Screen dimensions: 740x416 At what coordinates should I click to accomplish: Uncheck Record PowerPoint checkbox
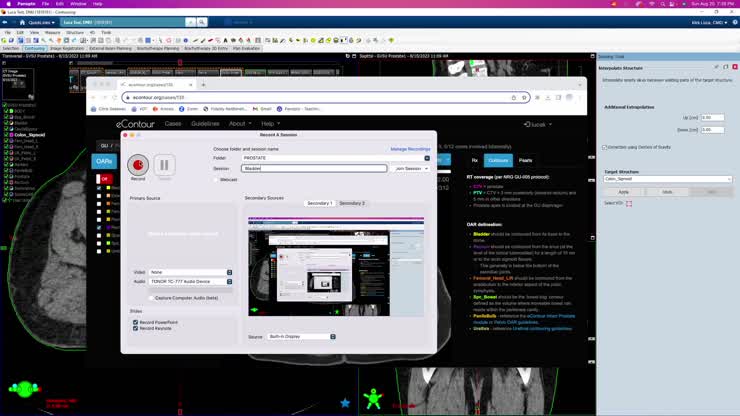point(135,323)
